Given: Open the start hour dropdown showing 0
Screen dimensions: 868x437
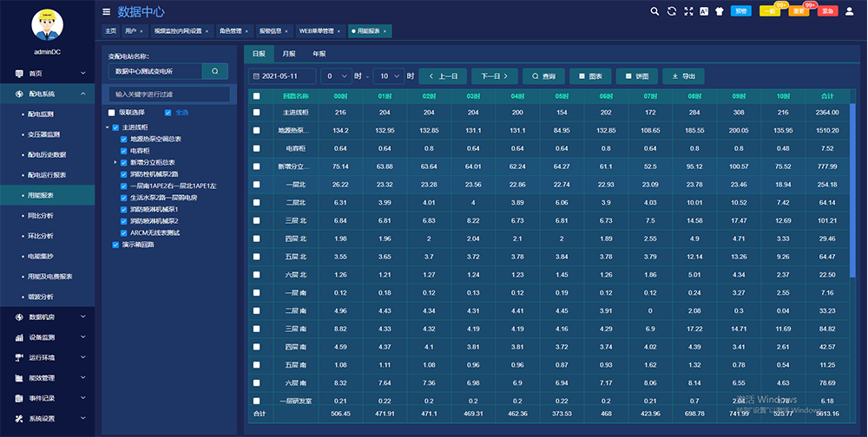Looking at the screenshot, I should 336,75.
